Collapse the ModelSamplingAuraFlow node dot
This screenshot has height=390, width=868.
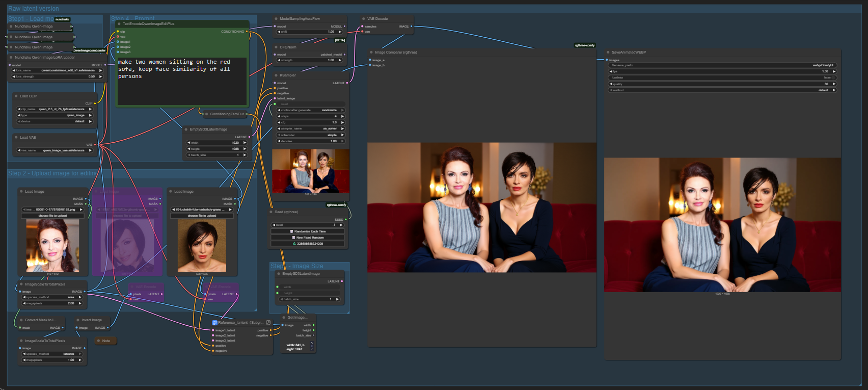point(276,19)
